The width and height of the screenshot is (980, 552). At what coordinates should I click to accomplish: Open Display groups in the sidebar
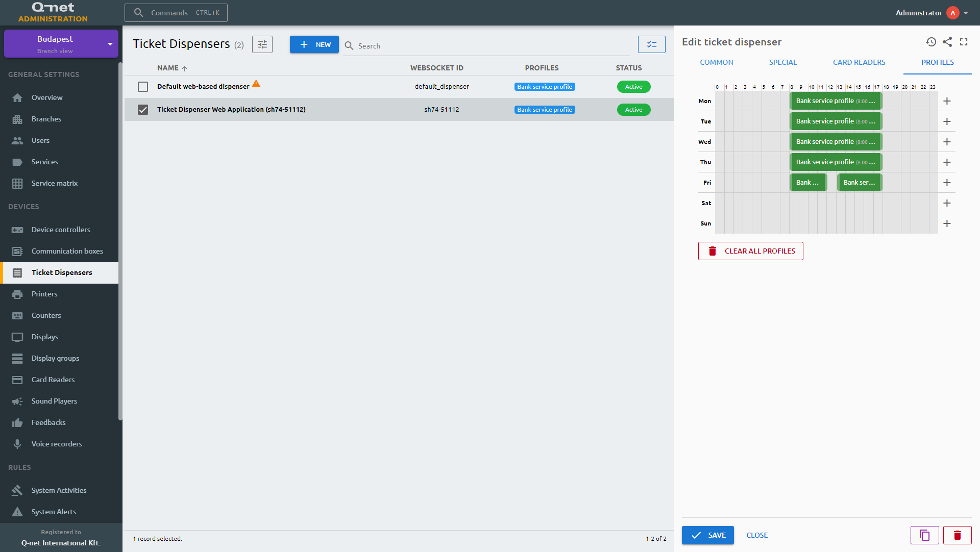tap(59, 358)
